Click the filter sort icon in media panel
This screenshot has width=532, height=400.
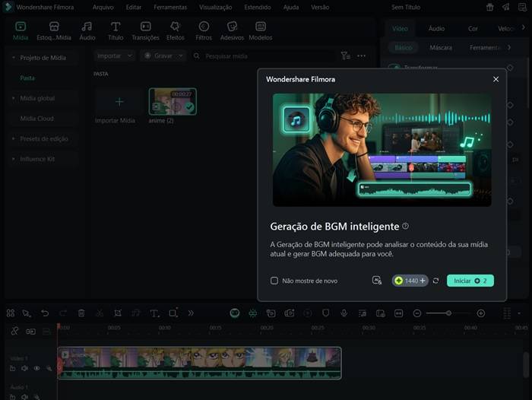tap(345, 56)
